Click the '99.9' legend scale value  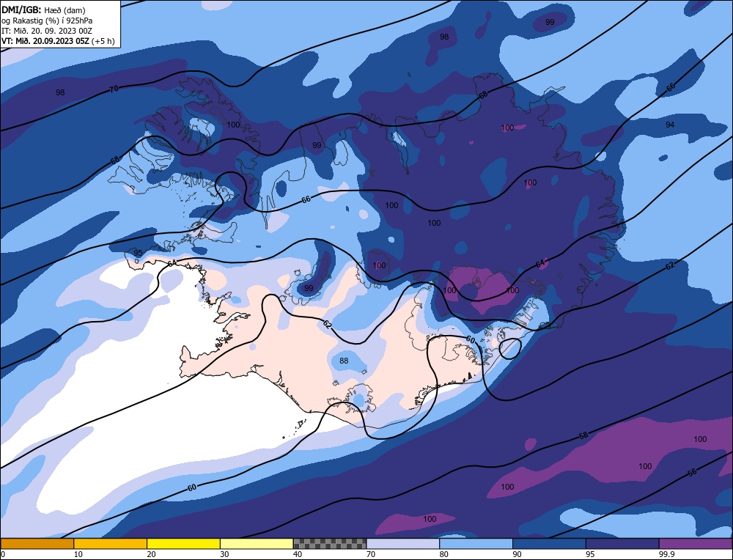[666, 554]
